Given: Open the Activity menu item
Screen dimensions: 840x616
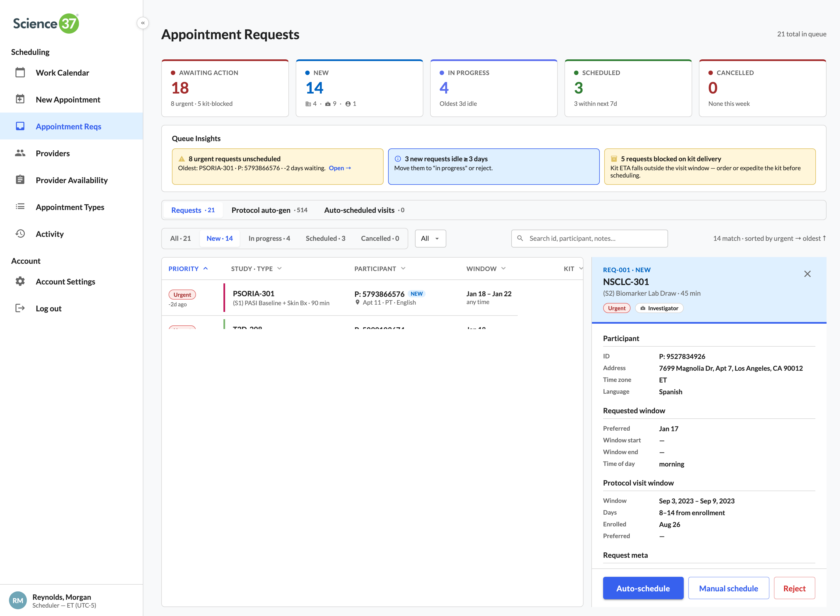Looking at the screenshot, I should [72, 234].
